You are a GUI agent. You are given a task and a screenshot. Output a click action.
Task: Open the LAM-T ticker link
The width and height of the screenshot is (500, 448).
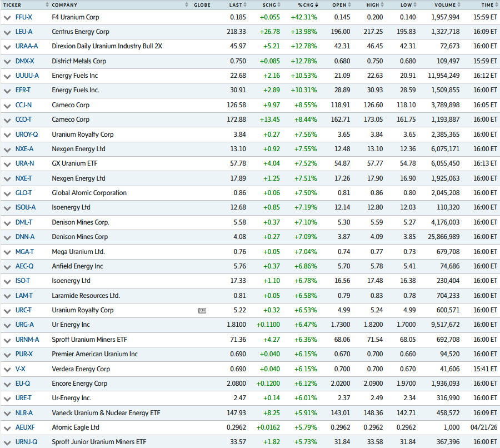pos(24,296)
